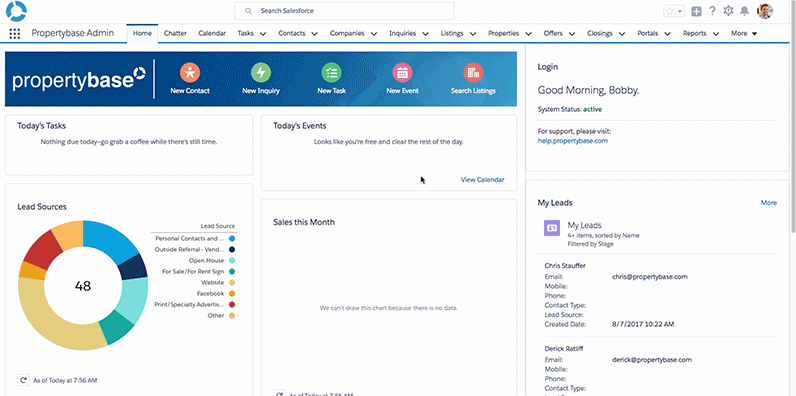Open the More navigation menu

744,34
